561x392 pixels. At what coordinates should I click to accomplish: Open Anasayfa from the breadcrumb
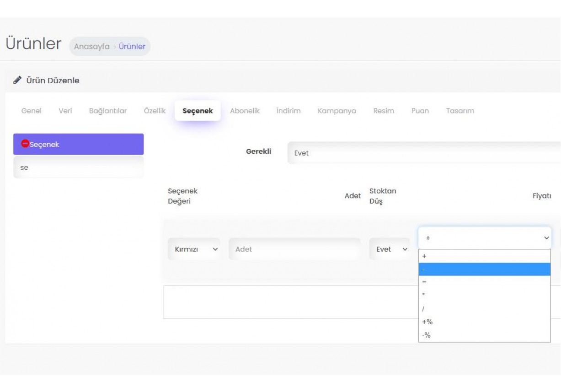point(91,46)
